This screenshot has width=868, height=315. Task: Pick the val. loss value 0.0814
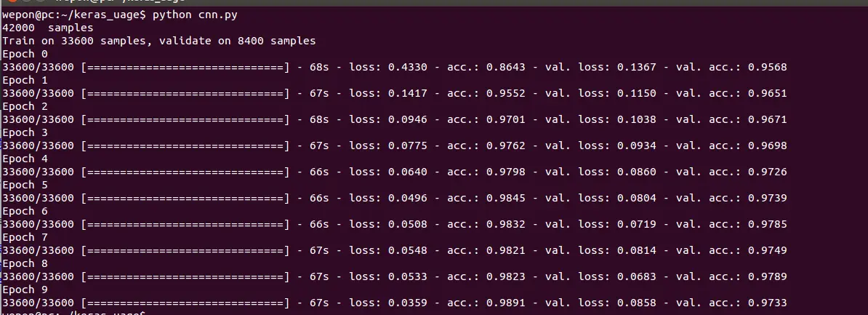coord(637,251)
